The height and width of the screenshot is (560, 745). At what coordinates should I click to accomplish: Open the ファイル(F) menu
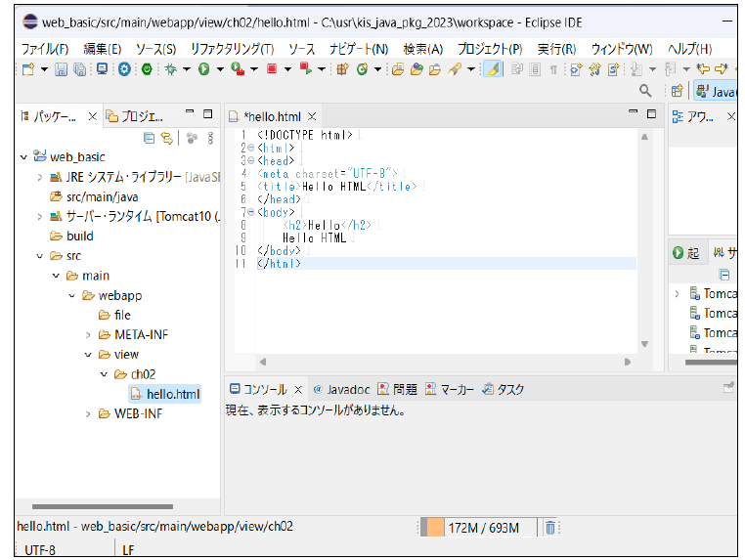(45, 49)
